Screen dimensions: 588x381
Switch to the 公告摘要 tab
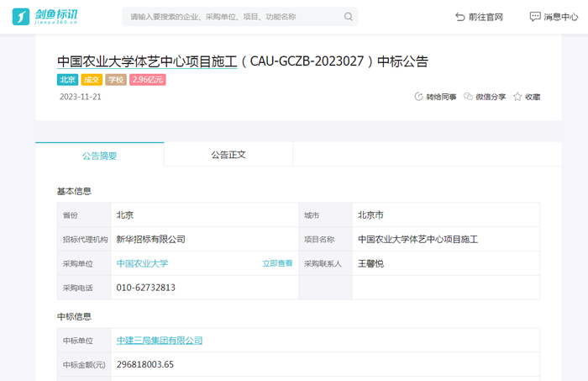(100, 155)
